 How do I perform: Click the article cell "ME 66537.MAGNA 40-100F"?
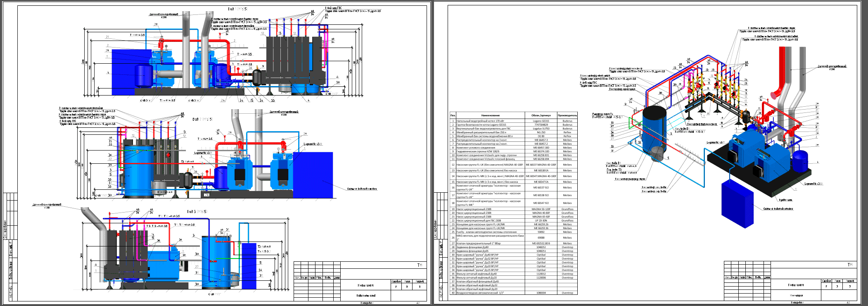tap(541, 165)
